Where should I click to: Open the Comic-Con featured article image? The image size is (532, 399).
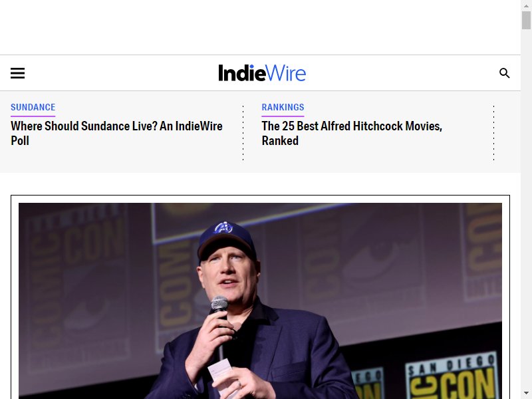[260, 301]
